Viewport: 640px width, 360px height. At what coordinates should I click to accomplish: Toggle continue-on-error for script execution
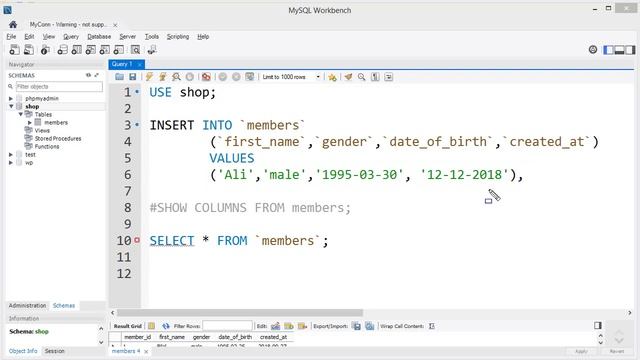pyautogui.click(x=207, y=77)
